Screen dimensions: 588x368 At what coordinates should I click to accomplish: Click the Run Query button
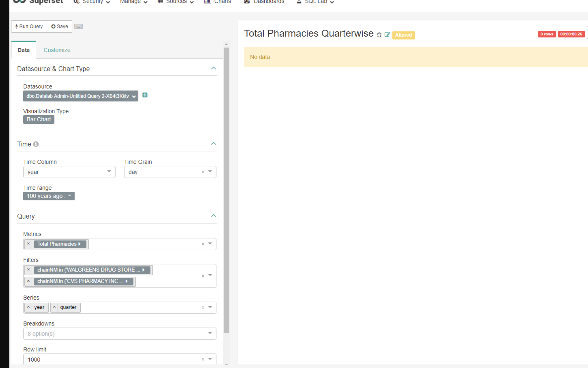pos(29,26)
